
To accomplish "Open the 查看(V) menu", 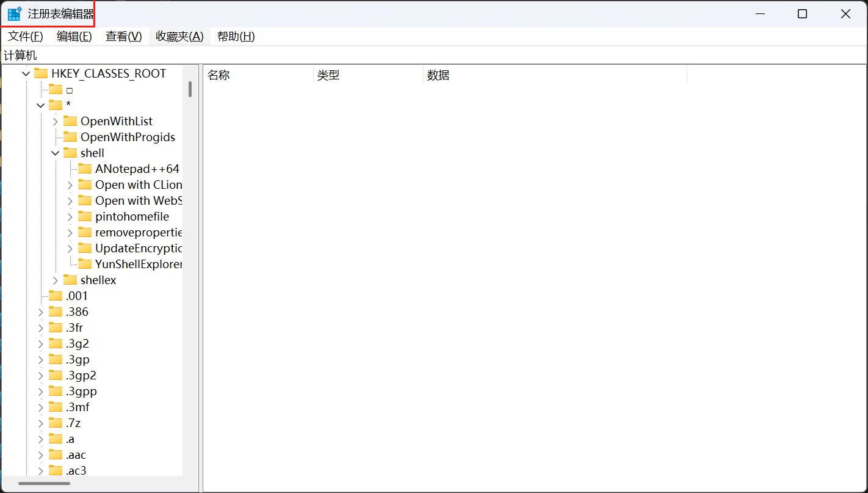I will [123, 37].
